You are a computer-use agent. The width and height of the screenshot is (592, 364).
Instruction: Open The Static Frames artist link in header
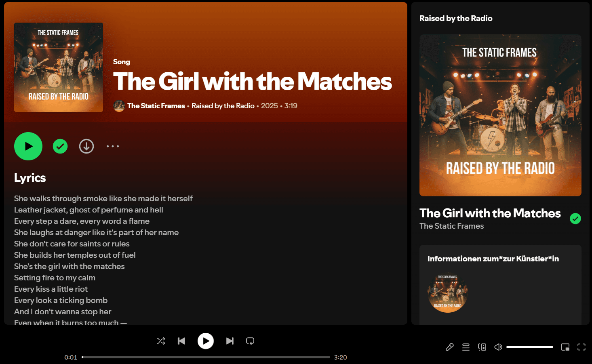[x=156, y=106]
